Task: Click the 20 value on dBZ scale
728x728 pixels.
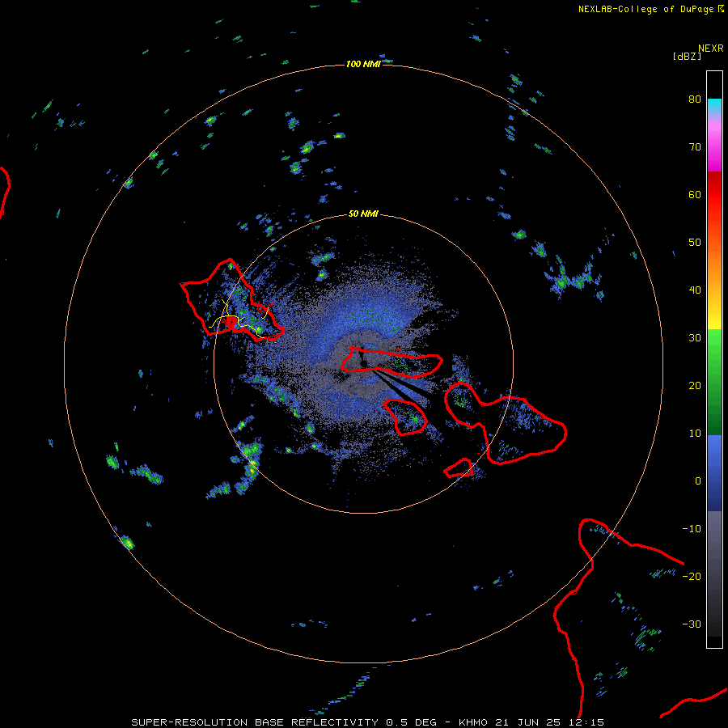Action: (695, 386)
